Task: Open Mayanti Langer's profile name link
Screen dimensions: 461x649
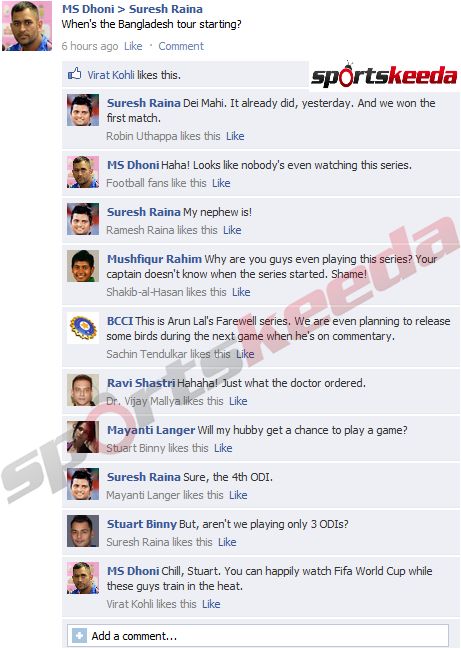Action: (x=151, y=430)
